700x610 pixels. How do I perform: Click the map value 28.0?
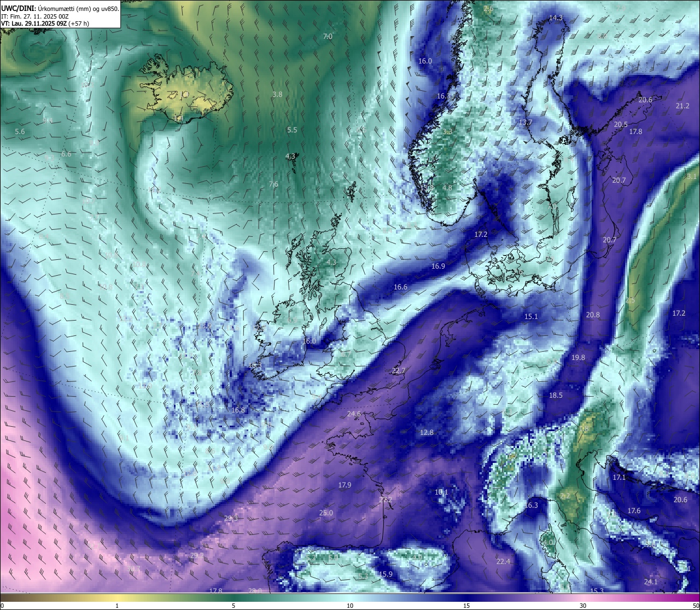[255, 591]
